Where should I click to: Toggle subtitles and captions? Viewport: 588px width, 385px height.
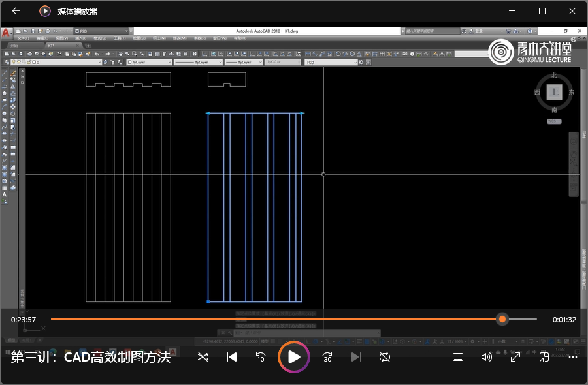[x=458, y=357]
